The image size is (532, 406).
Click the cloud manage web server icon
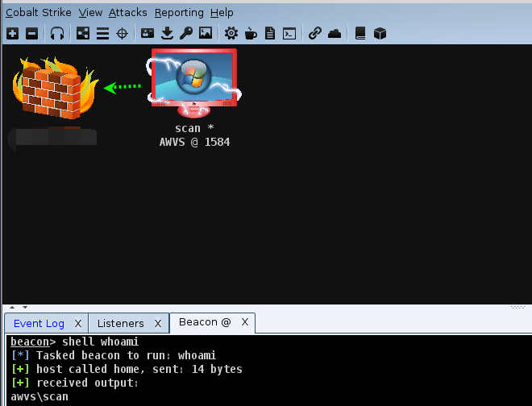(335, 34)
